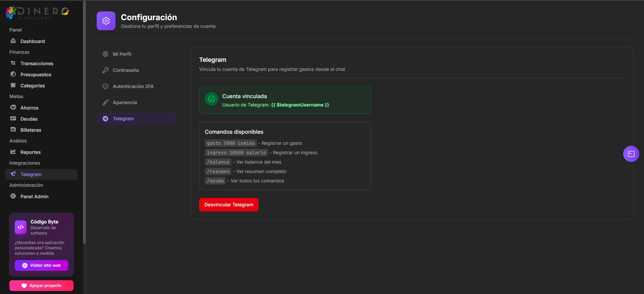Click the Panel Admin gear icon

pos(13,196)
